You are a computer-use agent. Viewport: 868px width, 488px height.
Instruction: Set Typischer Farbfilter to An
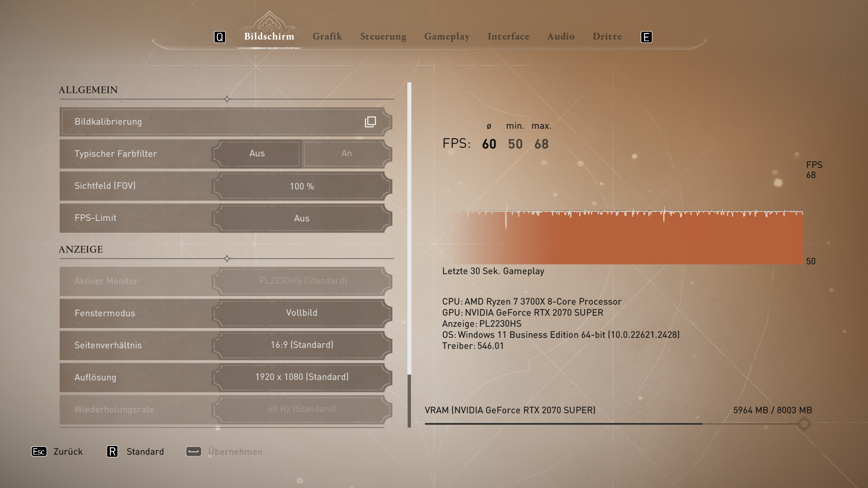coord(346,154)
